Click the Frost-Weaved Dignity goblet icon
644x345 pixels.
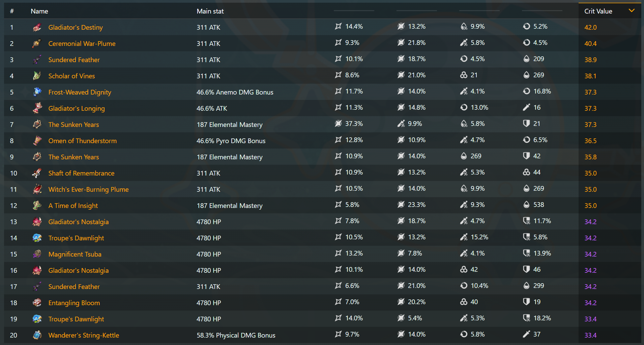pos(37,92)
